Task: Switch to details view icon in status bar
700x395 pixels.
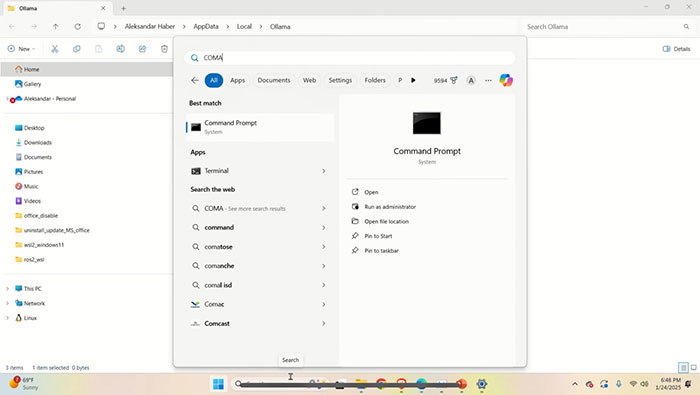Action: [x=683, y=368]
